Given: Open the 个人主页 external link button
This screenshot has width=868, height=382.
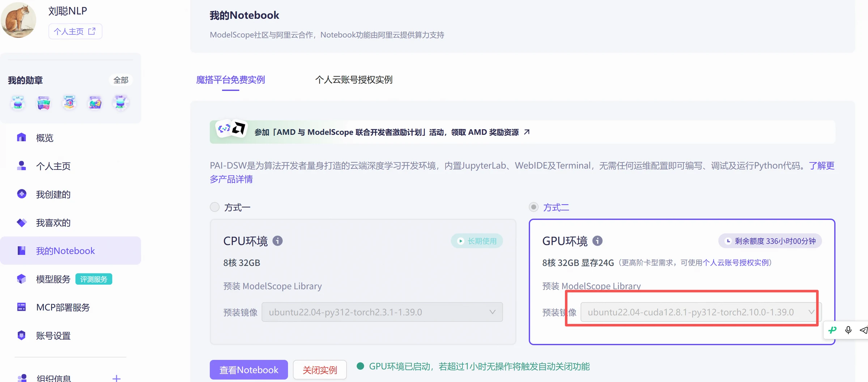Looking at the screenshot, I should pyautogui.click(x=75, y=32).
